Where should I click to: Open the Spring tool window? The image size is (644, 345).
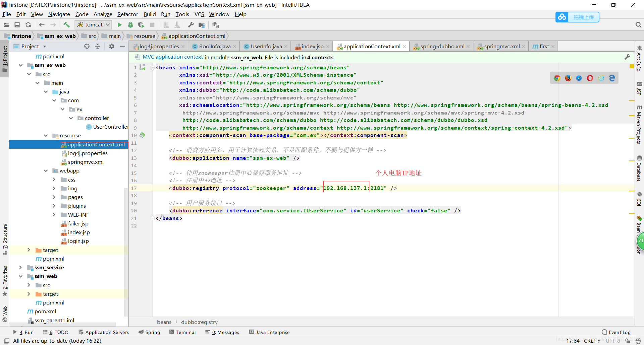(150, 332)
